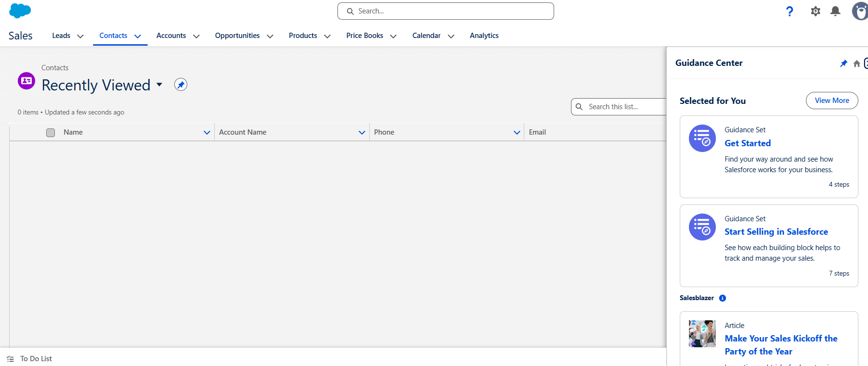This screenshot has height=366, width=868.
Task: Go to the Products tab
Action: 303,36
